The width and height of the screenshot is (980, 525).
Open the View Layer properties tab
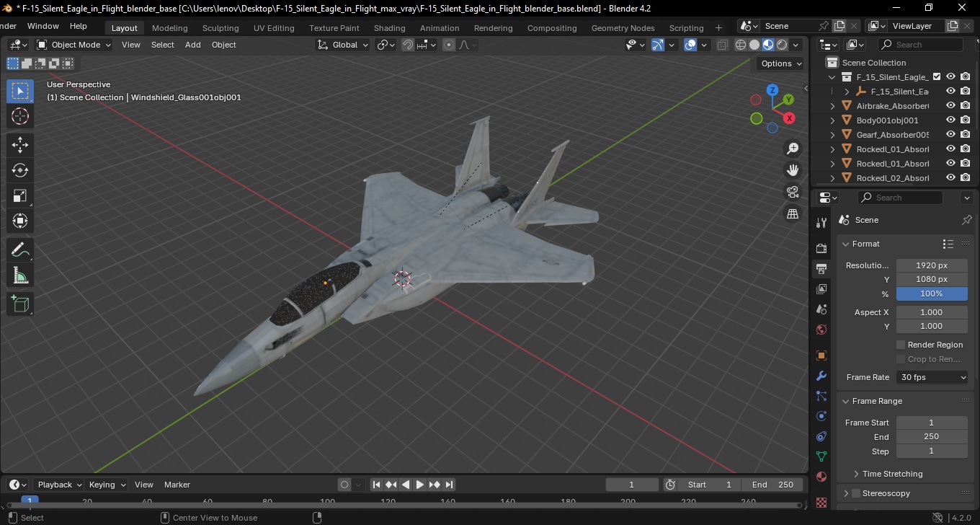click(821, 289)
